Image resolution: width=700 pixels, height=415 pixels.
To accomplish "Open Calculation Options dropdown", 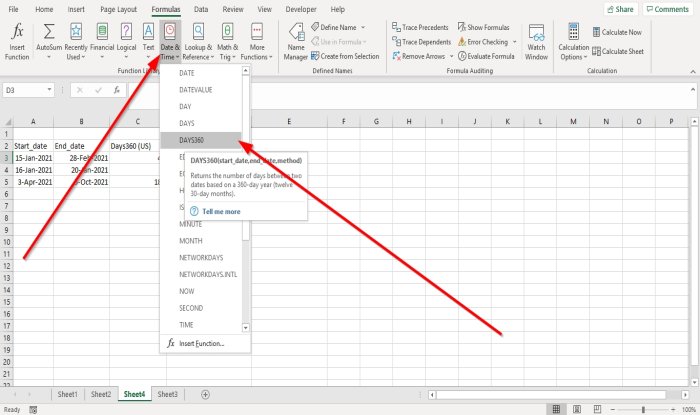I will click(x=574, y=42).
